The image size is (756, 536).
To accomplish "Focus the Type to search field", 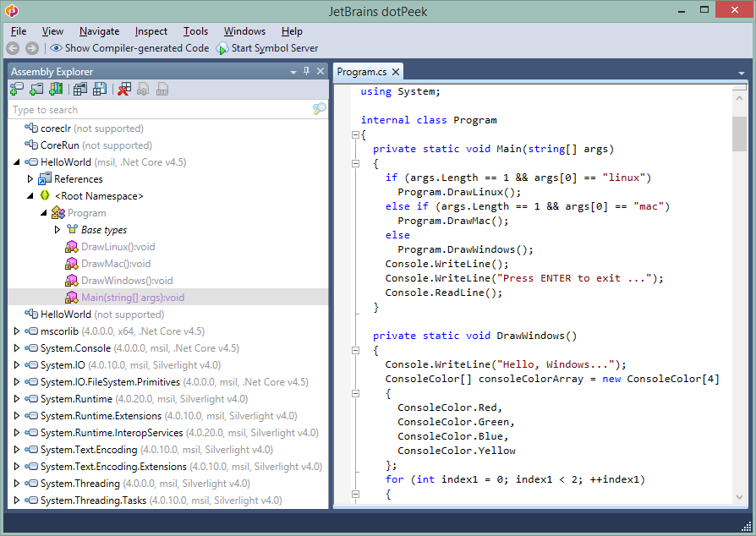I will click(x=162, y=109).
